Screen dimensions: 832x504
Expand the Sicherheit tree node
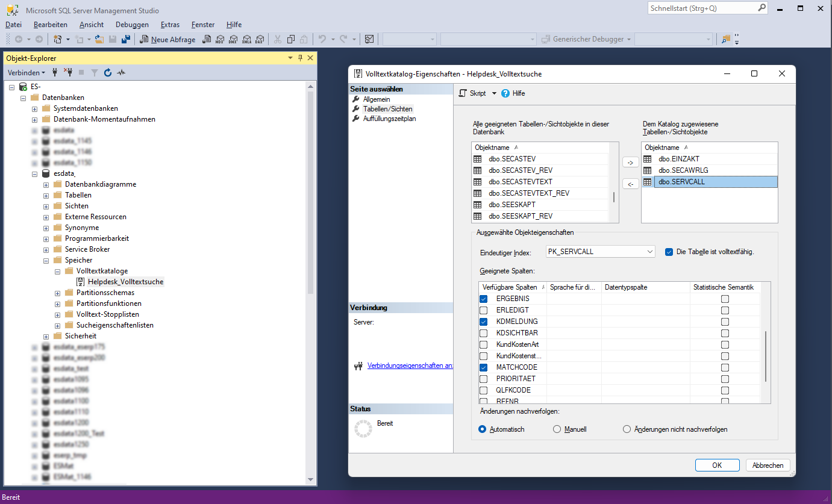tap(46, 336)
